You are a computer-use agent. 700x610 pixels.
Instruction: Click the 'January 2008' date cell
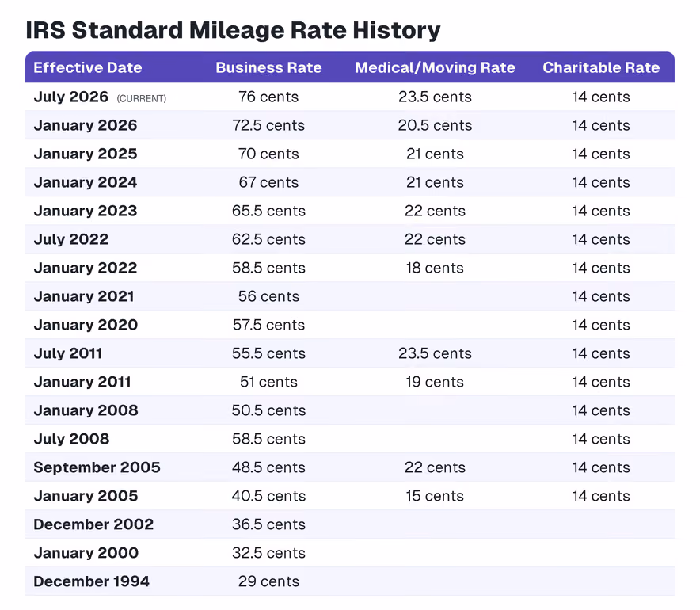pyautogui.click(x=86, y=411)
